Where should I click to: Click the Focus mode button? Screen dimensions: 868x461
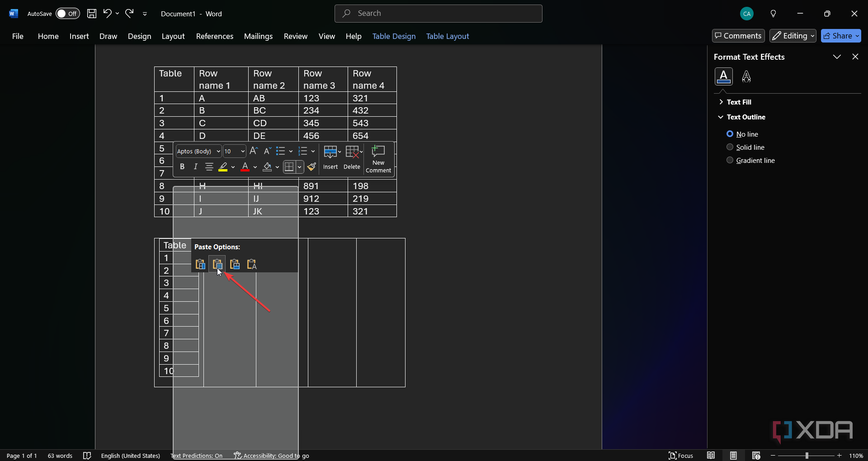click(x=681, y=456)
